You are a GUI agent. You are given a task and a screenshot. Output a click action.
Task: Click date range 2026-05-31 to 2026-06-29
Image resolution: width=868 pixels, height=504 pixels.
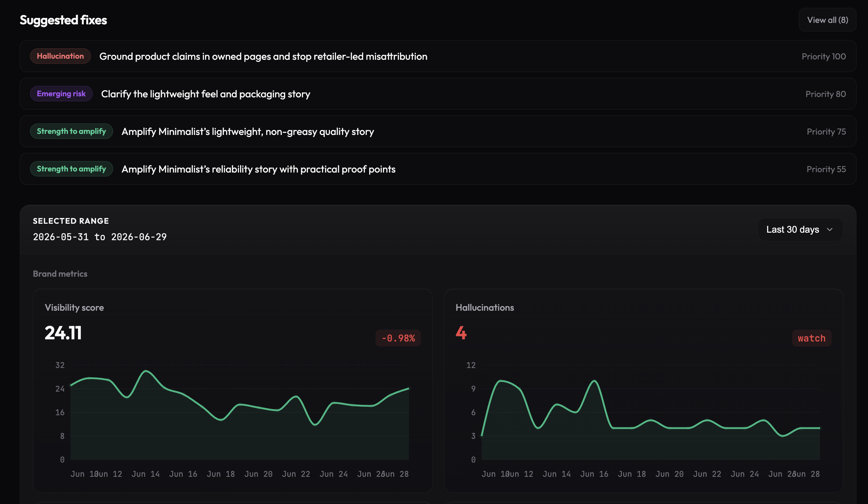pyautogui.click(x=100, y=237)
